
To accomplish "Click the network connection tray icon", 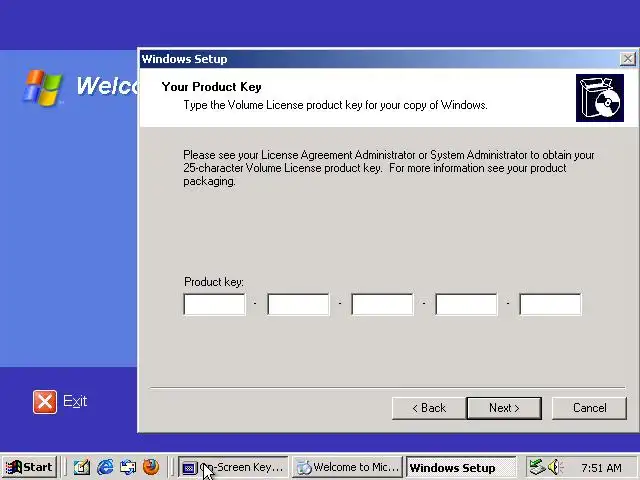I will point(537,467).
